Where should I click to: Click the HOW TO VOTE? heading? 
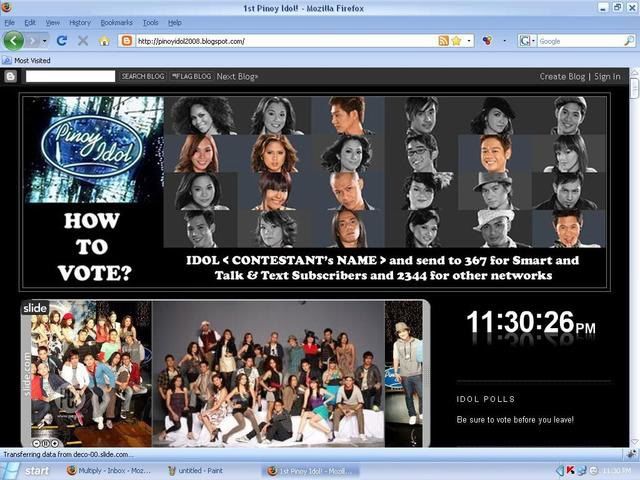[93, 247]
